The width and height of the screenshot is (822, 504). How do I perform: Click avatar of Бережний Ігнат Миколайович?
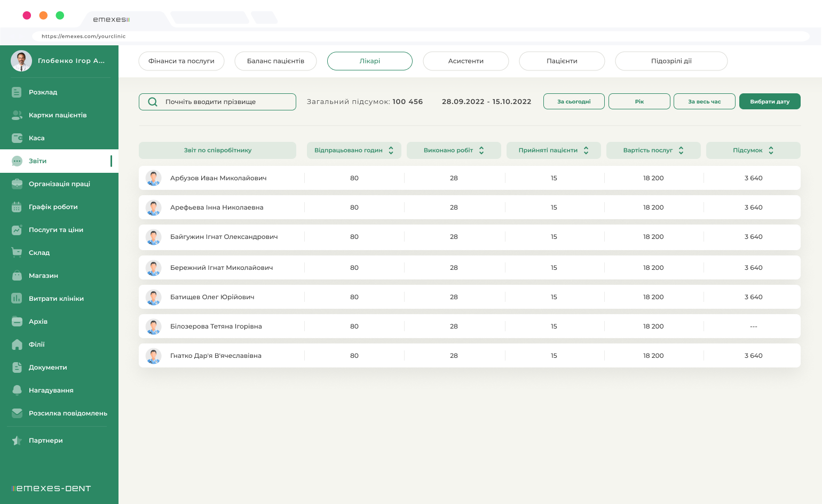[153, 268]
